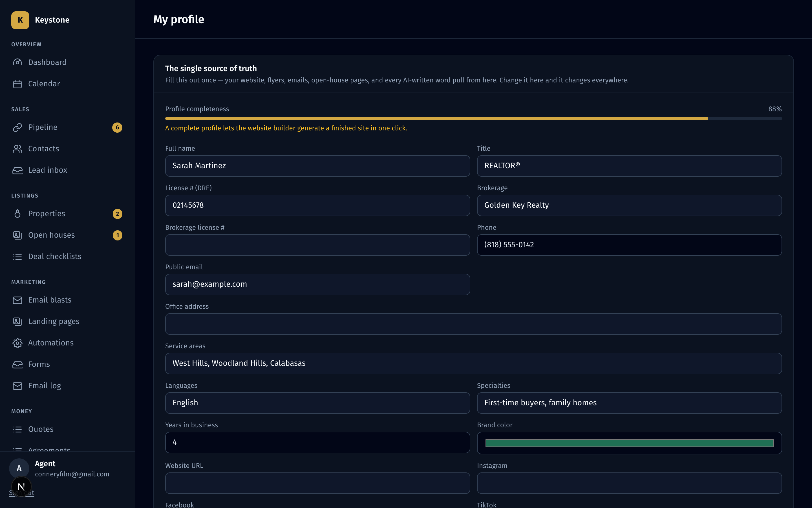Click the Email blasts envelope icon

pos(17,300)
